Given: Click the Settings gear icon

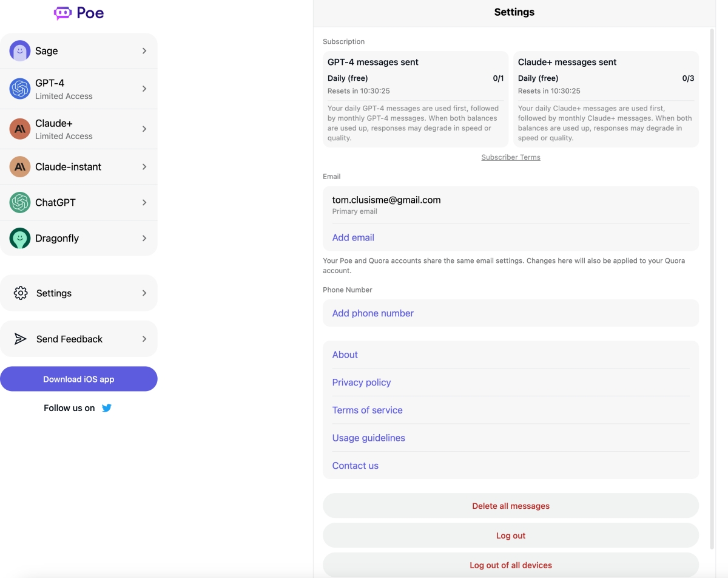Looking at the screenshot, I should [x=21, y=293].
